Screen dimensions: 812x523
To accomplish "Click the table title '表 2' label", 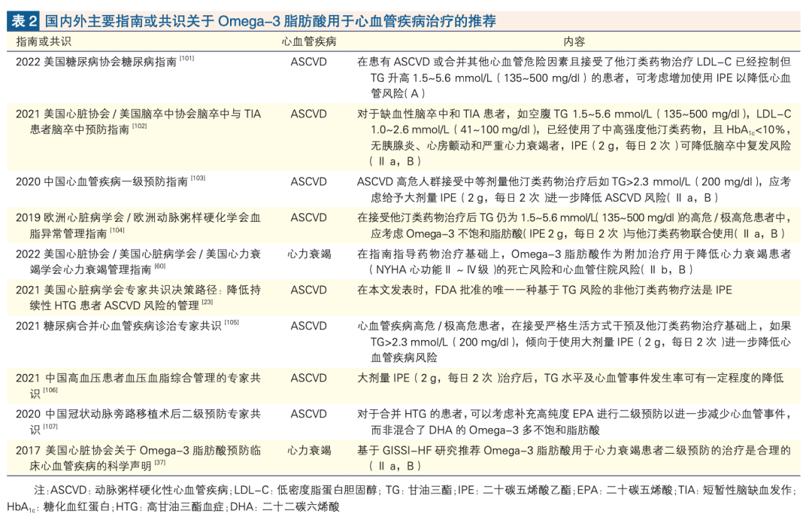I will coord(24,21).
